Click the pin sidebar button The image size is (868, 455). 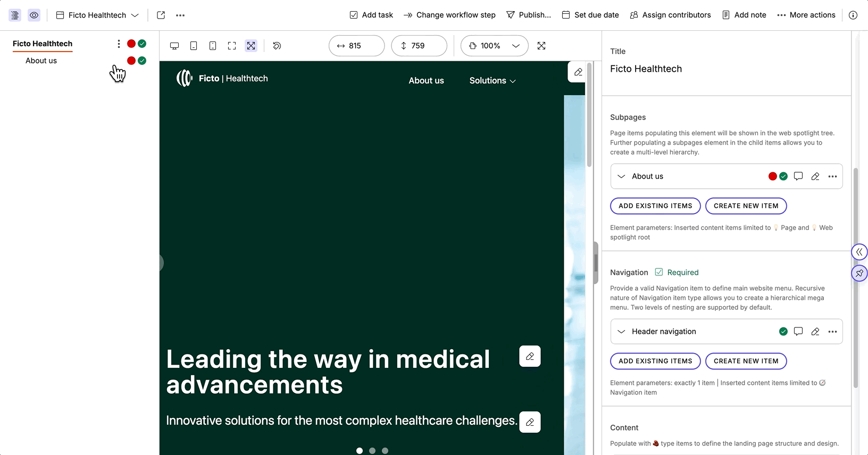coord(859,273)
